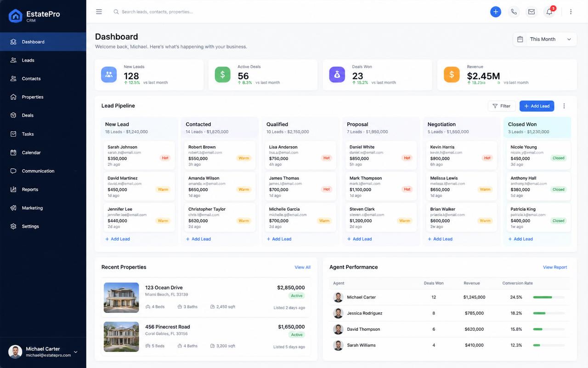Open the 123 Ocean Drive property thumbnail

(x=121, y=298)
